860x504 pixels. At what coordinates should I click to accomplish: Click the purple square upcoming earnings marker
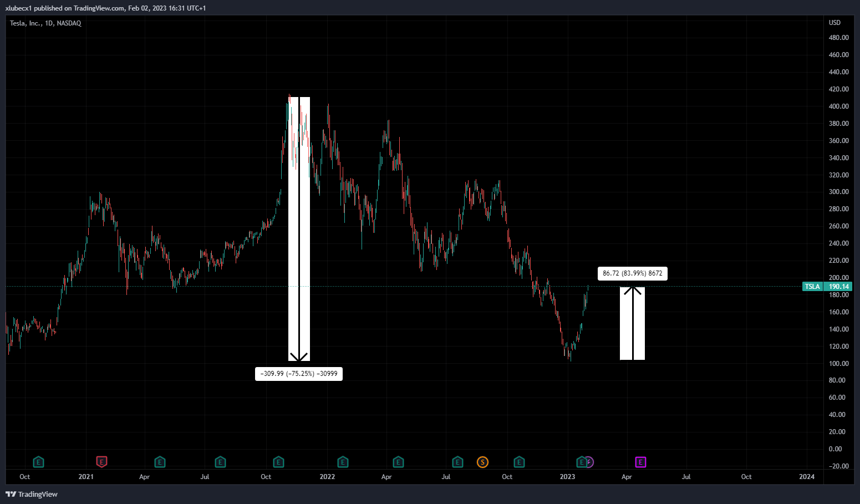640,462
